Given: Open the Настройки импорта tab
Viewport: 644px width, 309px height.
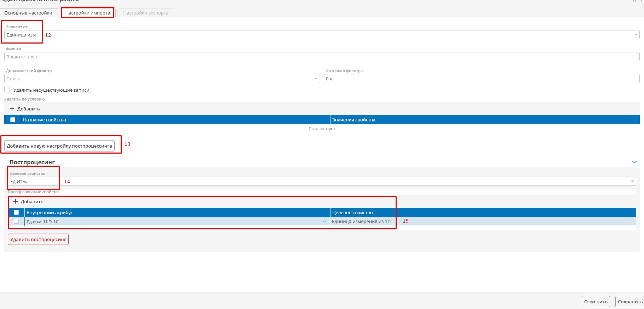Looking at the screenshot, I should [x=88, y=13].
